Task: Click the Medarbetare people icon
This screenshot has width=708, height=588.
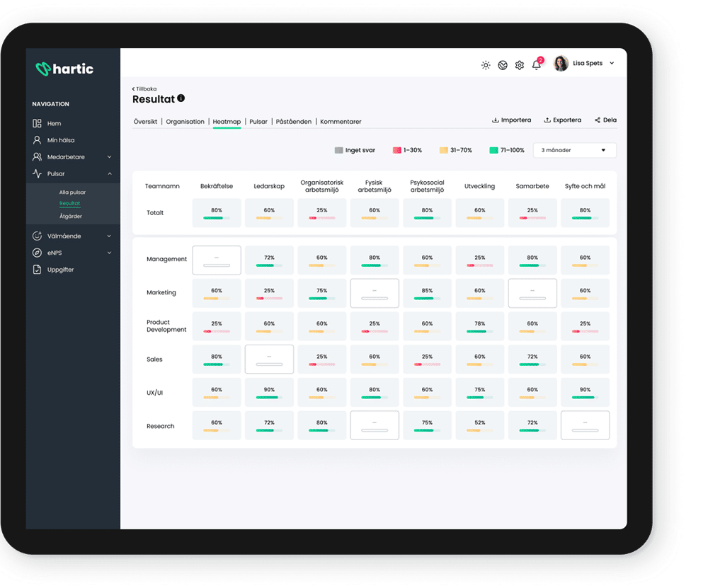Action: 37,156
